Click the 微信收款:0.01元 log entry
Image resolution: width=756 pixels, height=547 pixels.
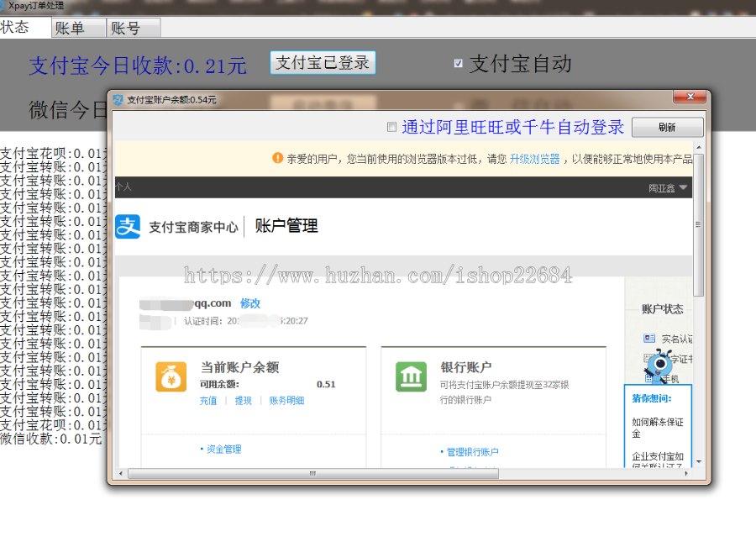[51, 439]
